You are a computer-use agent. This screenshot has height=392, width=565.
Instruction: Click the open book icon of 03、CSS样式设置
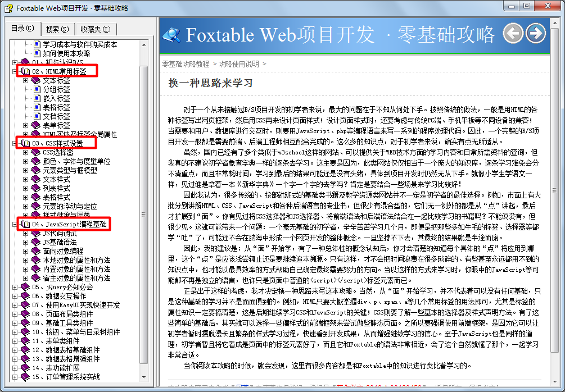[x=25, y=143]
